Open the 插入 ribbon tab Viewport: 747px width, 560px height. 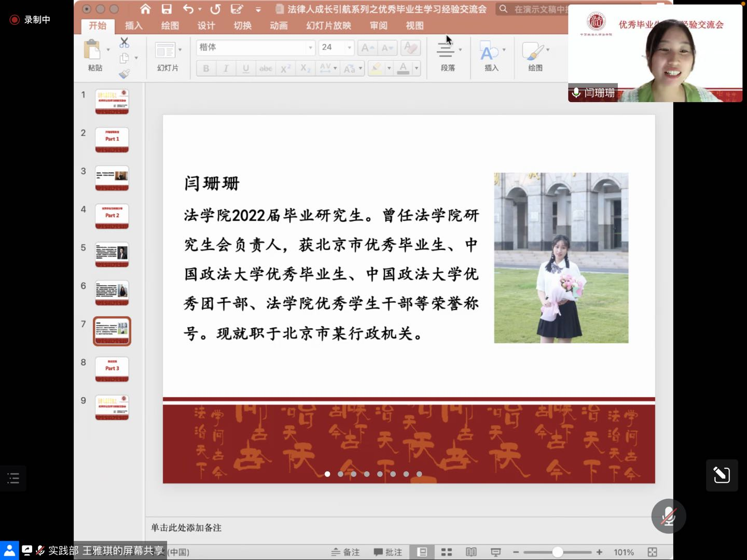click(x=133, y=25)
